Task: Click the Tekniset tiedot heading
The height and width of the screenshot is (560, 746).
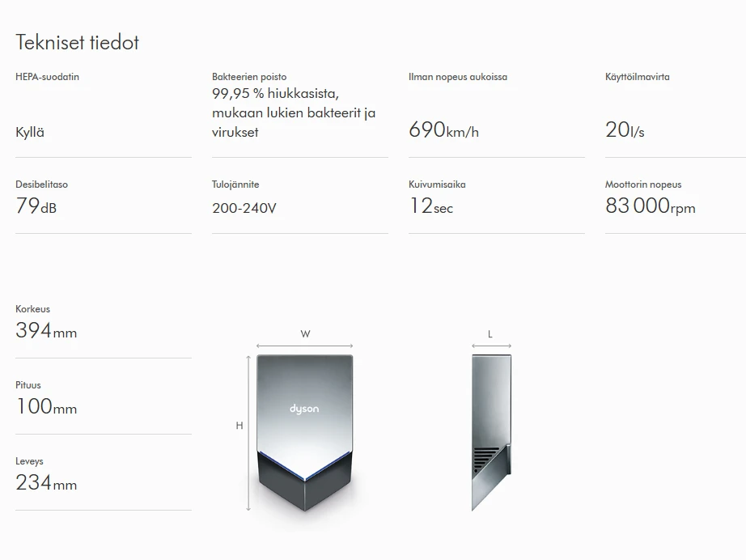Action: click(77, 42)
